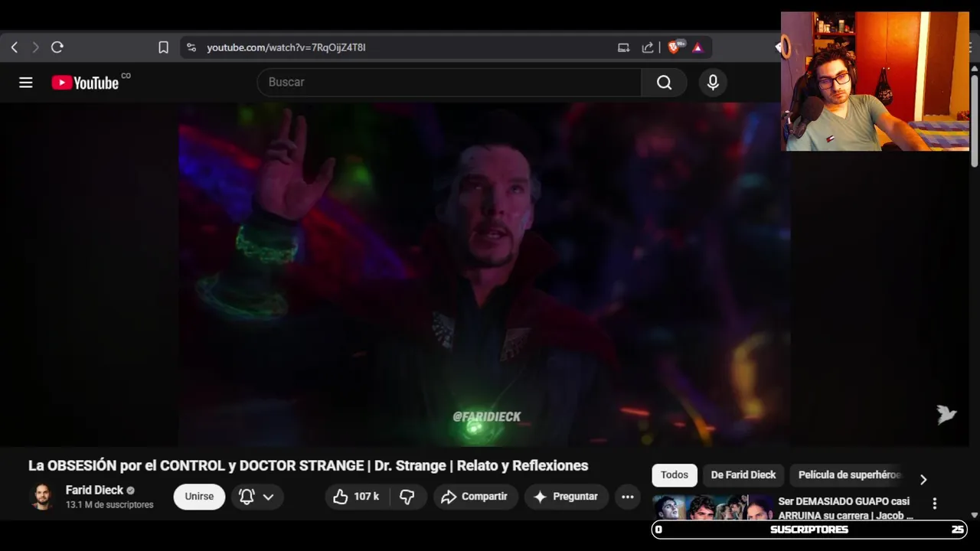The height and width of the screenshot is (551, 980).
Task: Click the scrollbar down arrow
Action: [975, 515]
